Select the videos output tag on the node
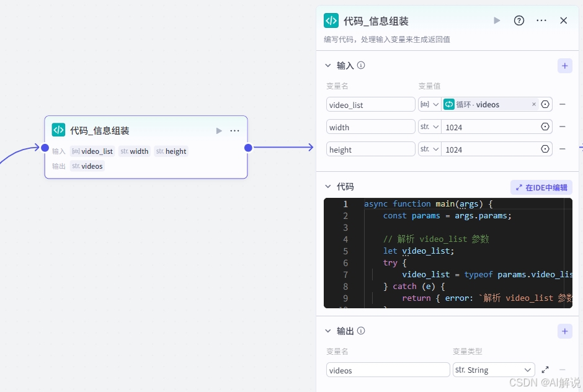This screenshot has width=583, height=392. click(x=87, y=166)
